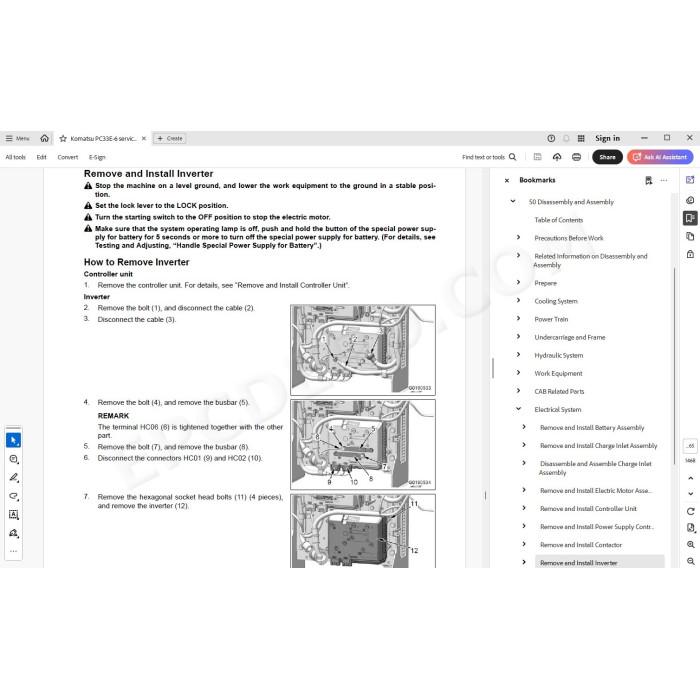Click the print icon
Viewport: 700px width, 700px height.
pyautogui.click(x=576, y=157)
